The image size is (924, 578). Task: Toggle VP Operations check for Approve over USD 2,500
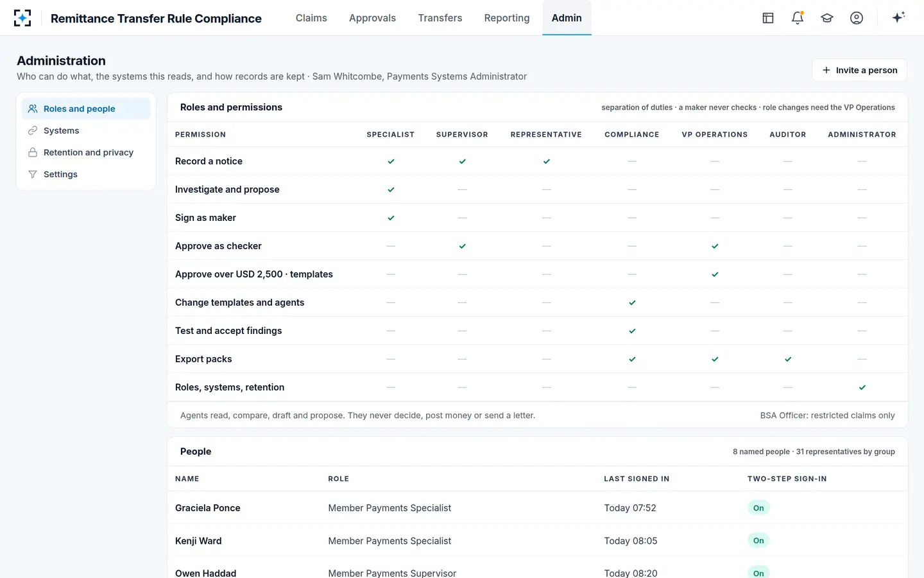click(x=715, y=274)
